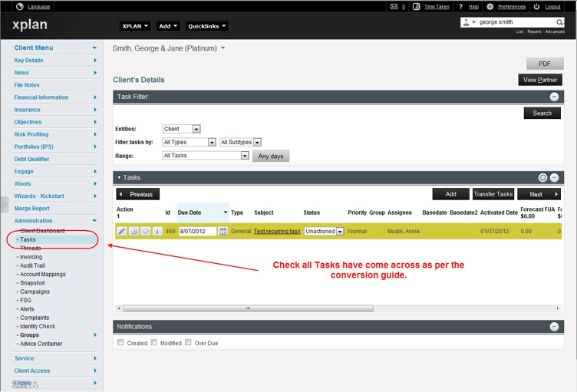
Task: Click the horizontal scrollbar thumb
Action: [x=249, y=308]
